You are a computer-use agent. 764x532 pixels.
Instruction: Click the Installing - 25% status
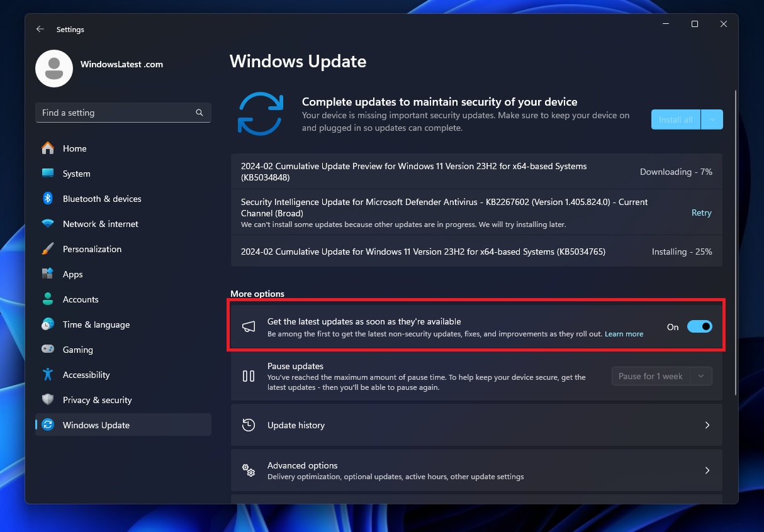[x=682, y=252]
